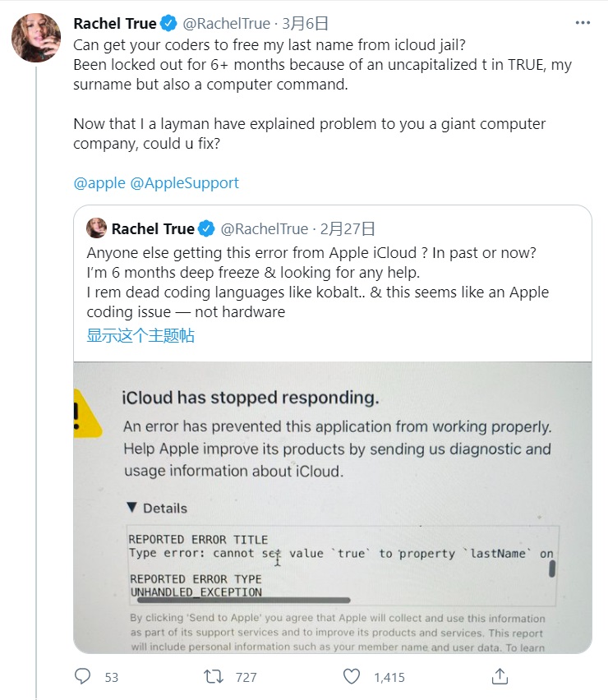Retweet using the retweet arrows icon
This screenshot has width=608, height=700.
(x=214, y=677)
